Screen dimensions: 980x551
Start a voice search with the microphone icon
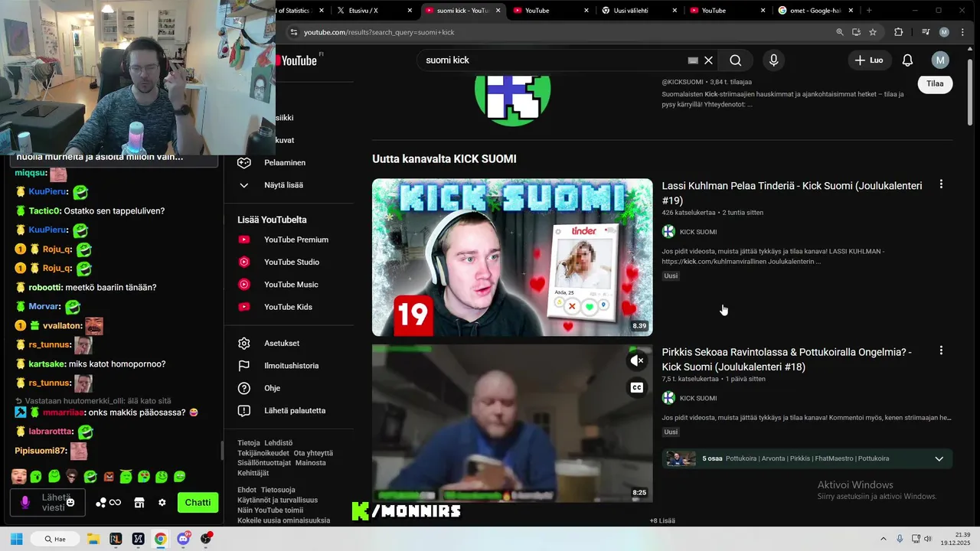[x=773, y=60]
